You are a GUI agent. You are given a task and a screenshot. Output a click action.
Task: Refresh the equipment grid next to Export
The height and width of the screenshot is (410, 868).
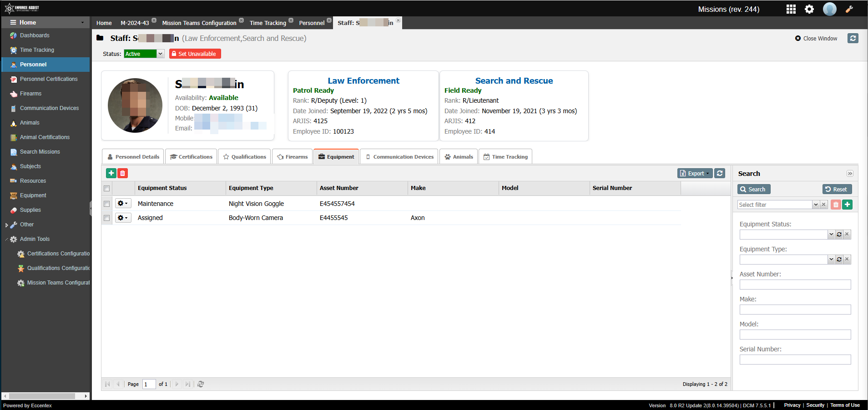[720, 173]
